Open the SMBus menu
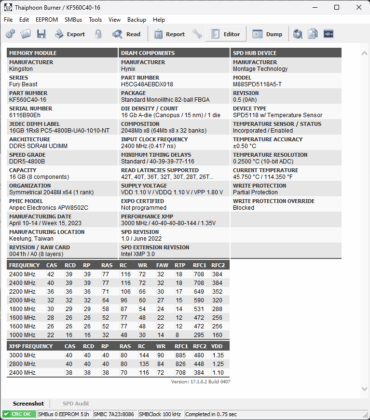 (73, 20)
